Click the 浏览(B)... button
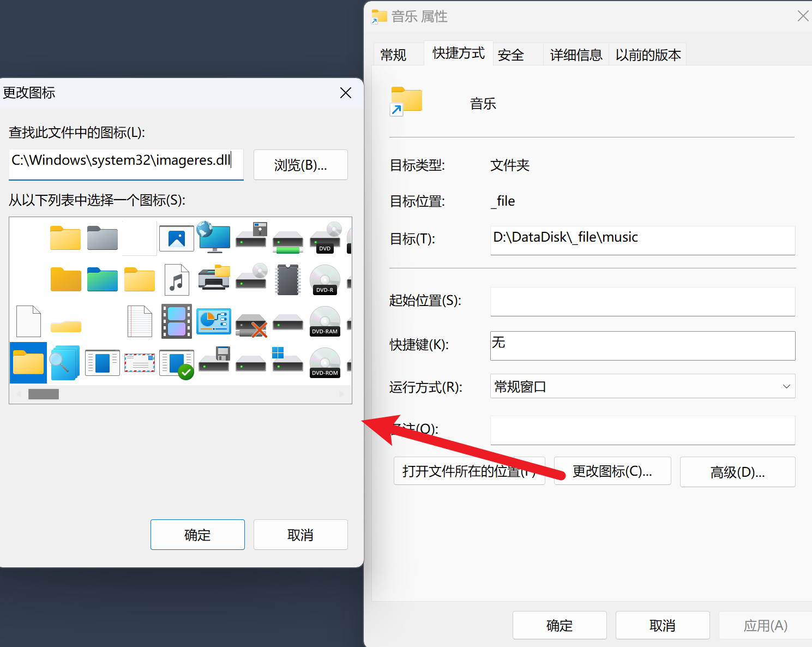 300,165
